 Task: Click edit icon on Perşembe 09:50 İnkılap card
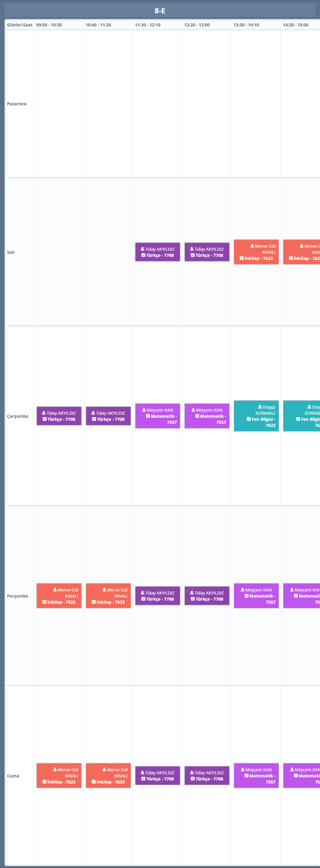[44, 602]
